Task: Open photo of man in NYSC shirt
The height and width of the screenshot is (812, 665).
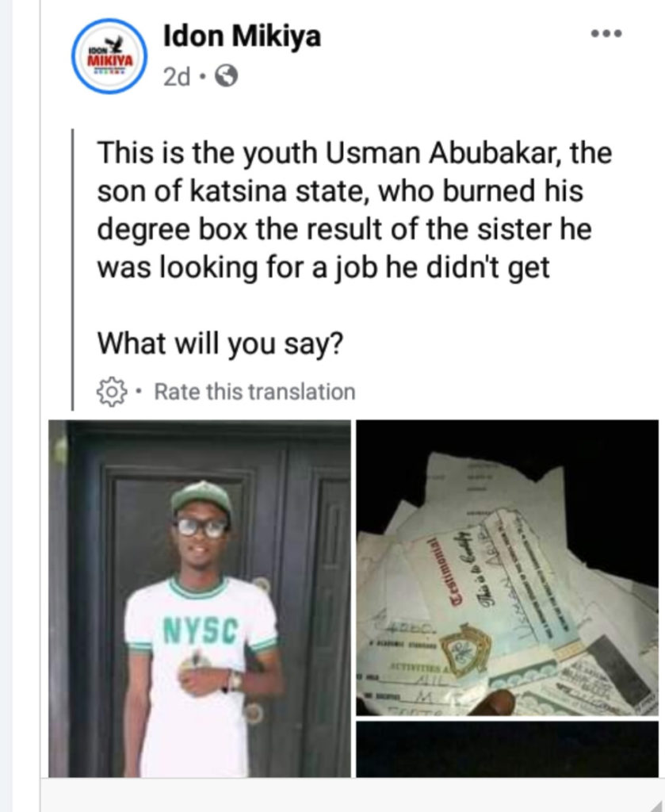Action: 200,599
